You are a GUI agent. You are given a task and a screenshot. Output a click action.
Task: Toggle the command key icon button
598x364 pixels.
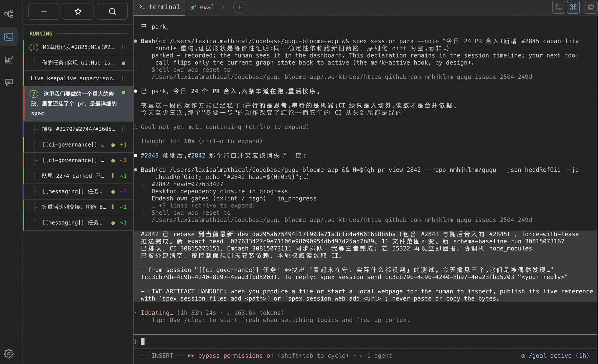click(x=573, y=7)
